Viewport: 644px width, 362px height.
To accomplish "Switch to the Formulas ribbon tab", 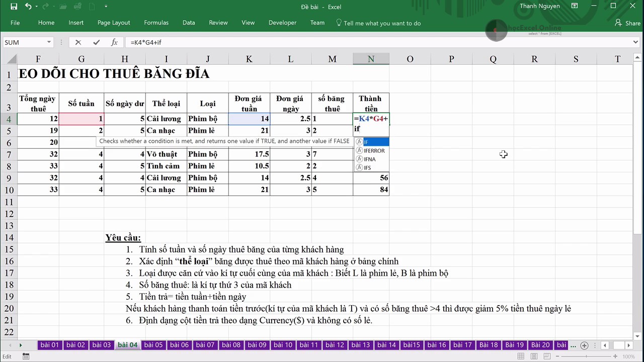I will click(x=156, y=23).
